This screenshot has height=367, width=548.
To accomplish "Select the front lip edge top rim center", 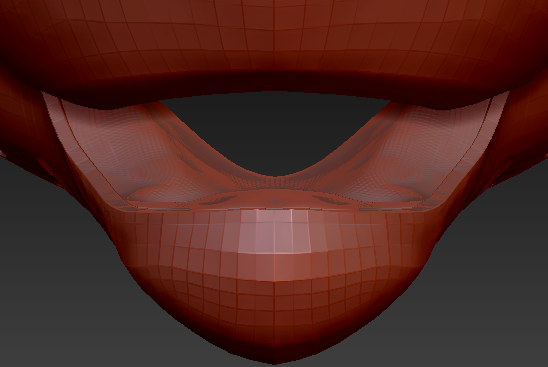I will tap(274, 209).
